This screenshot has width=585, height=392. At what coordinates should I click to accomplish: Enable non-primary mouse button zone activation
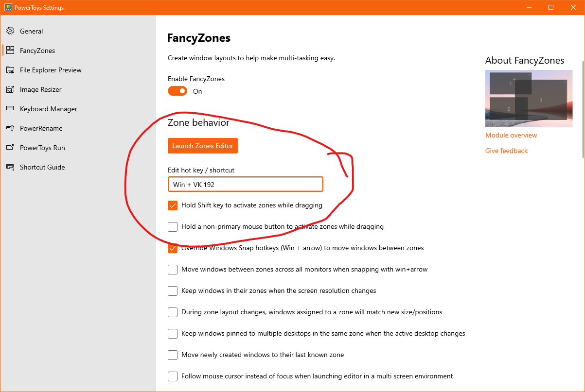[173, 226]
